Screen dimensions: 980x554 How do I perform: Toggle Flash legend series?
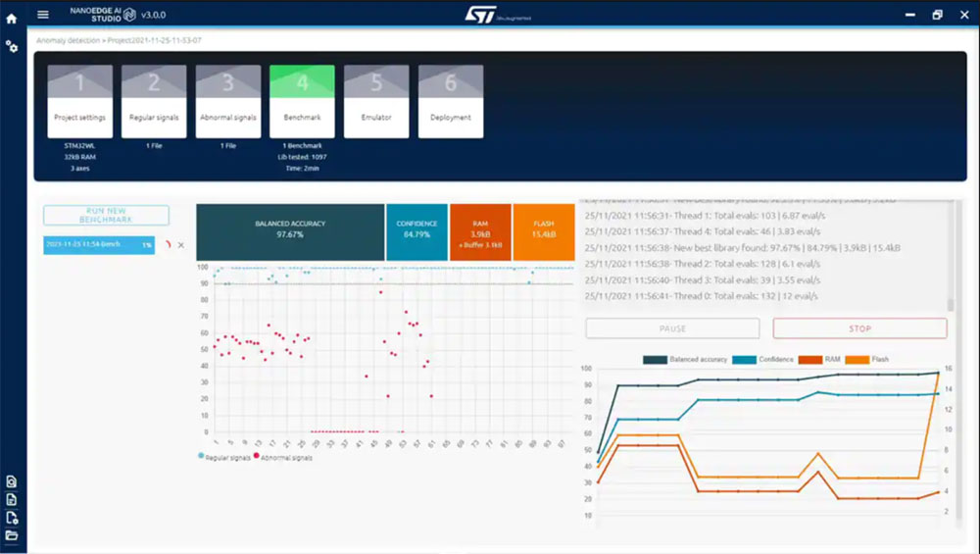click(866, 360)
